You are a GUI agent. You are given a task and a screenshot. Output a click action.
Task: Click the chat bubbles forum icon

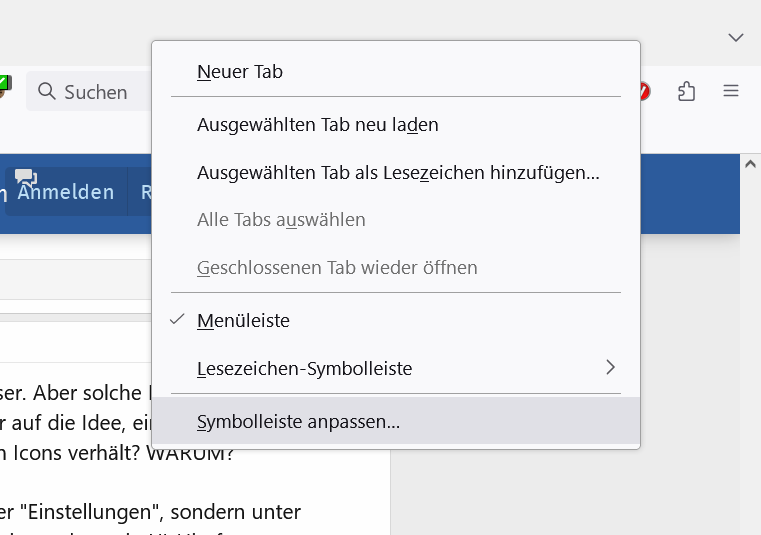tap(26, 178)
